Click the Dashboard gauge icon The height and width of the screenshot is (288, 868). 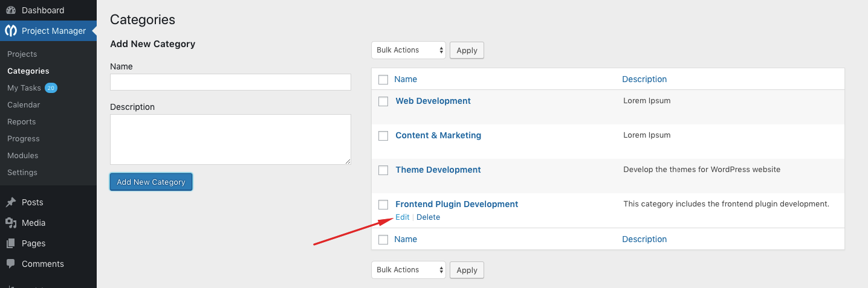[x=11, y=10]
